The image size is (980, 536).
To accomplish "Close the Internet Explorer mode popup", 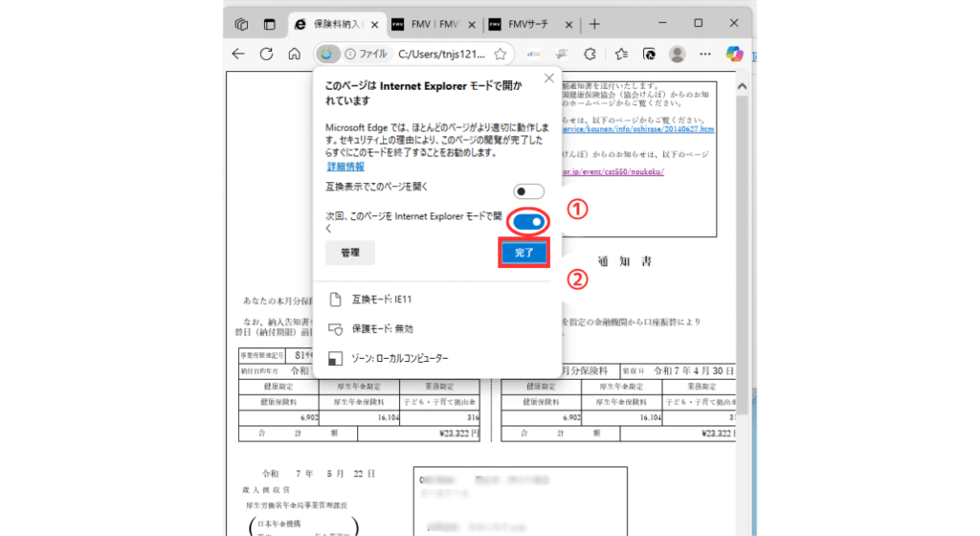I will click(x=548, y=78).
